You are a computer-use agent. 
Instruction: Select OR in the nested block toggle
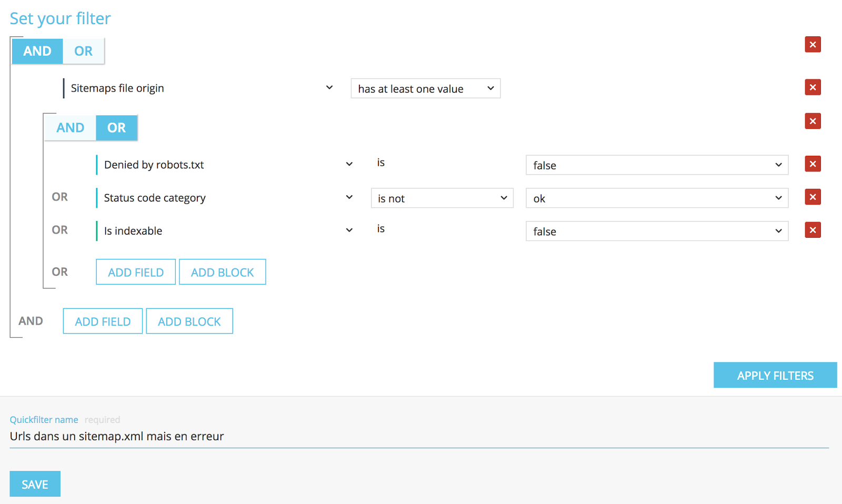(x=116, y=128)
